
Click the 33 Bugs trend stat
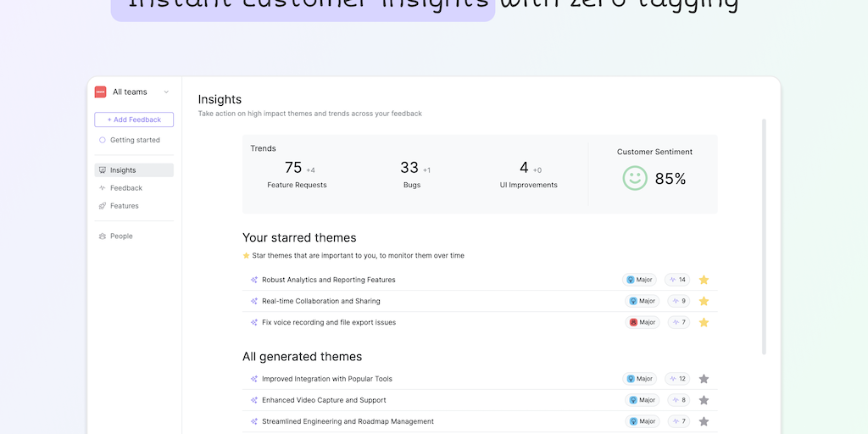[x=412, y=172]
